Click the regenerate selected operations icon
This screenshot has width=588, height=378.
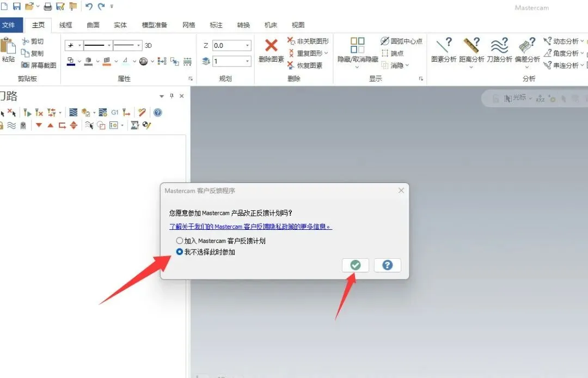(27, 113)
